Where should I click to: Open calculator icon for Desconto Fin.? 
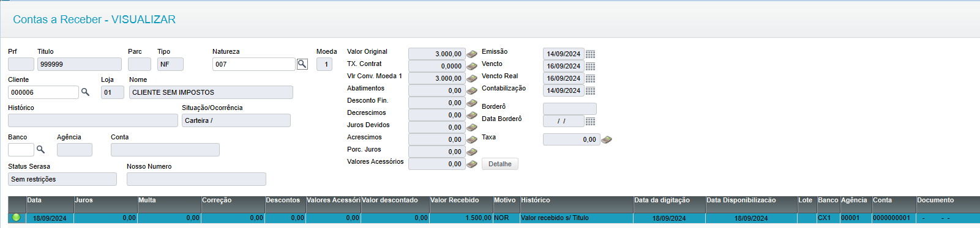tap(472, 103)
